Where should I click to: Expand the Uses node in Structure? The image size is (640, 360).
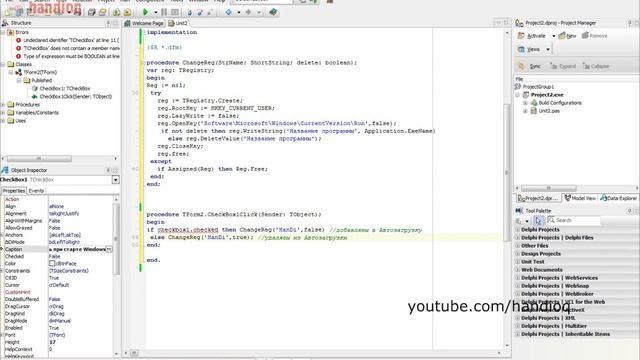(3, 121)
